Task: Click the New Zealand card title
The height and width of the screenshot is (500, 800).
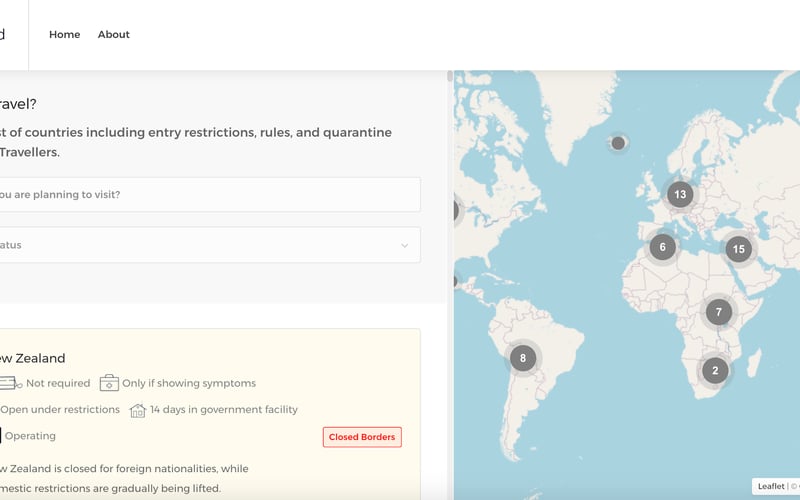Action: coord(32,358)
